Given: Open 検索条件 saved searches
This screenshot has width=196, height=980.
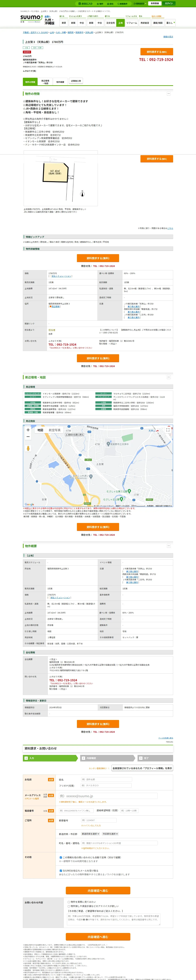Looking at the screenshot, I should (122, 3).
